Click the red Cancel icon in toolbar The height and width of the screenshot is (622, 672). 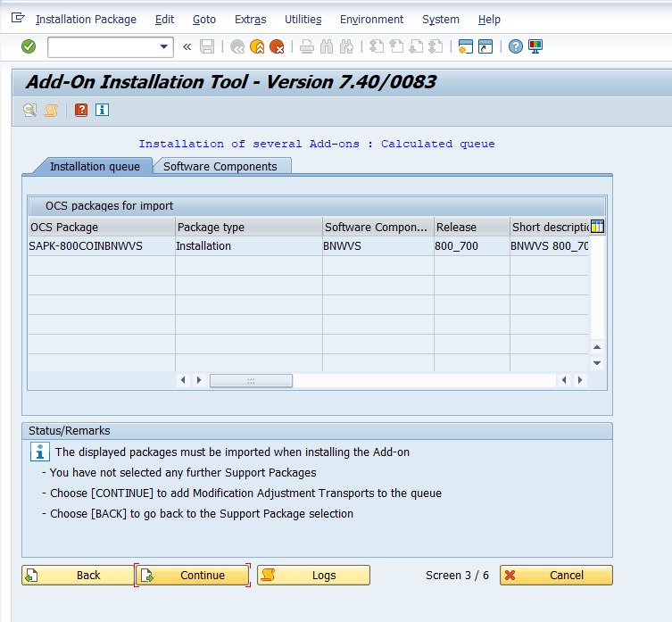[x=277, y=46]
